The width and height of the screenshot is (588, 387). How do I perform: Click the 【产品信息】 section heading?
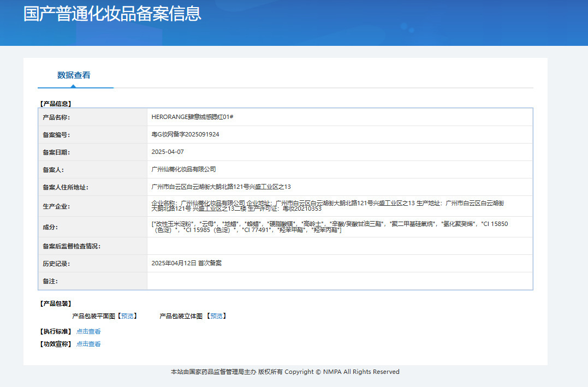56,103
